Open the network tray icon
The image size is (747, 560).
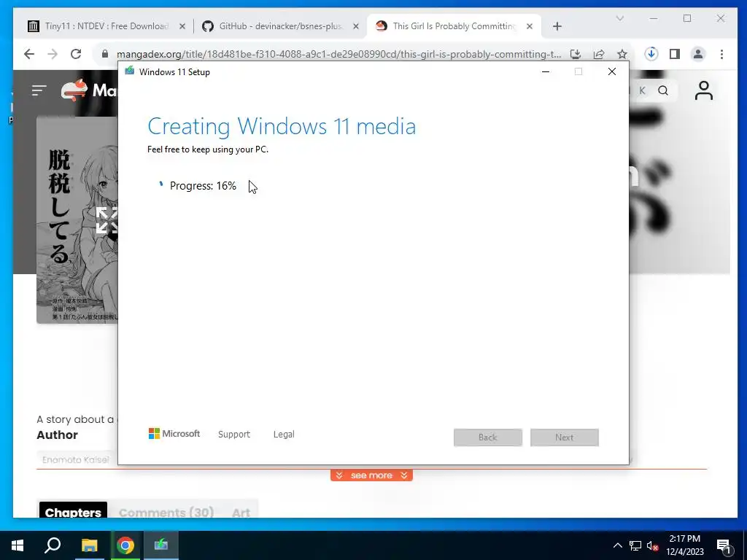coord(635,545)
